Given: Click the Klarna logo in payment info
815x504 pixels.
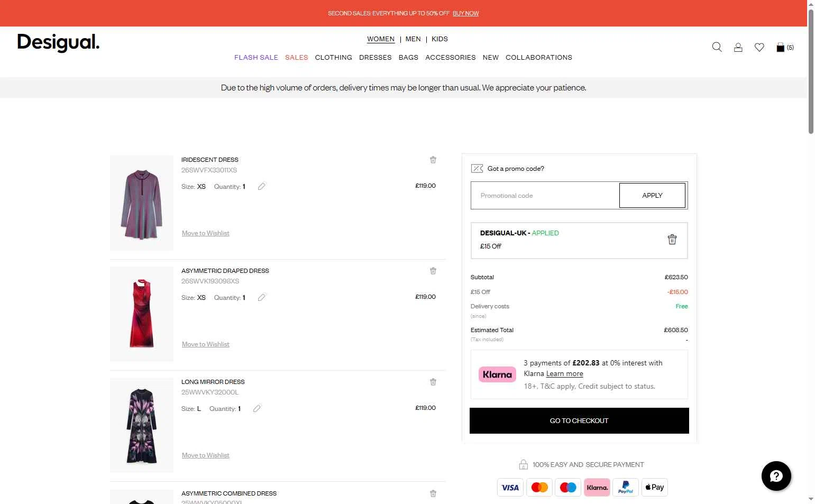Looking at the screenshot, I should [497, 374].
